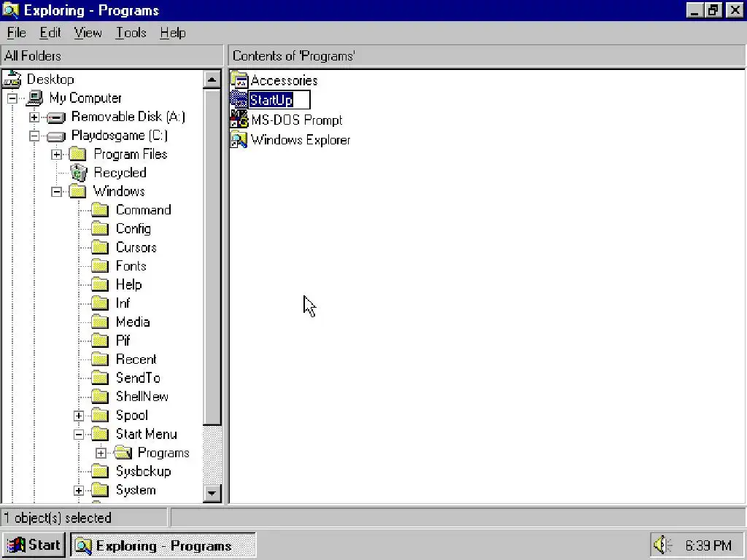Open the Tools menu
This screenshot has height=560, width=747.
coord(131,33)
